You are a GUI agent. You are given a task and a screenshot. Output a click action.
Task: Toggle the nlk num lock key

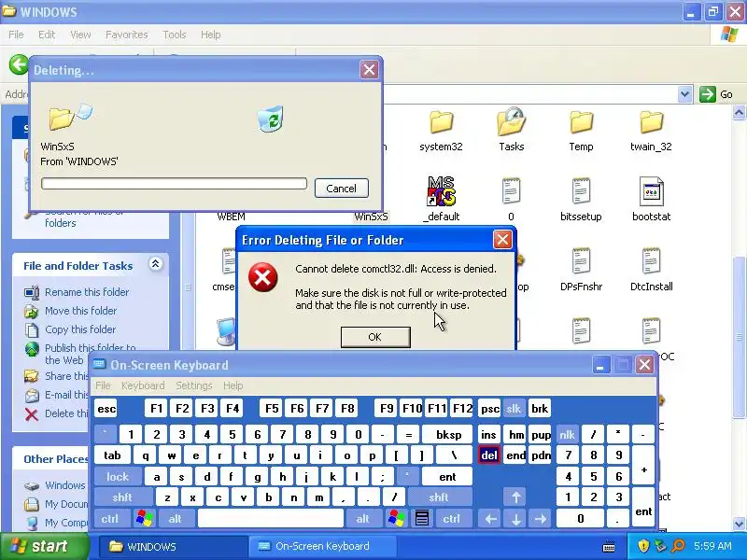(567, 434)
